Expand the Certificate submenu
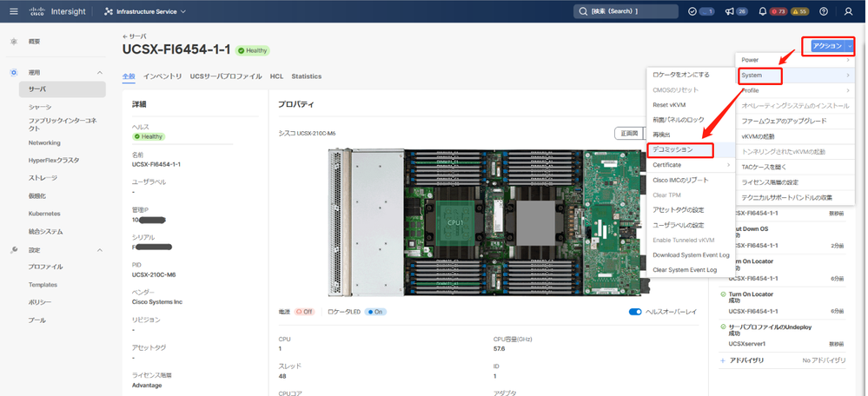The image size is (868, 396). point(691,165)
